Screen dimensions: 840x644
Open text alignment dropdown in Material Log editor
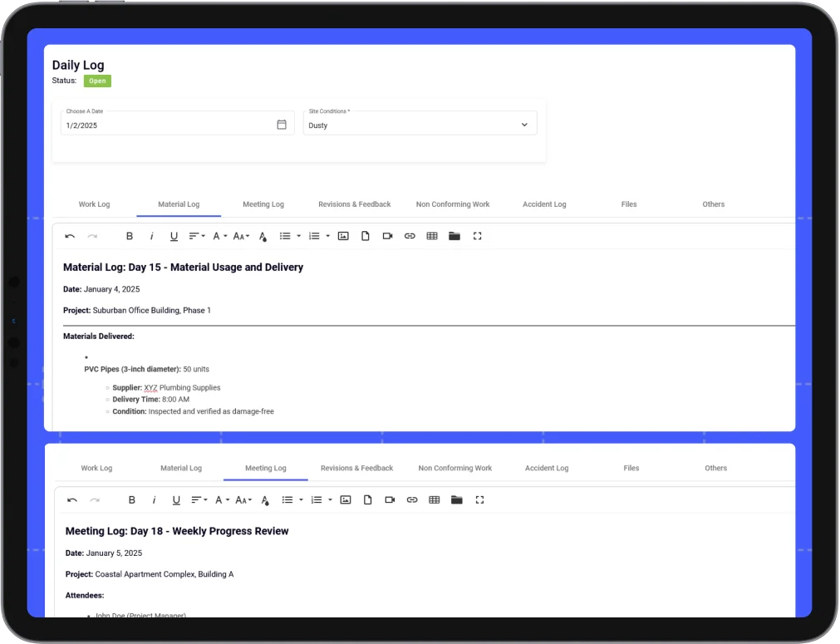(197, 236)
